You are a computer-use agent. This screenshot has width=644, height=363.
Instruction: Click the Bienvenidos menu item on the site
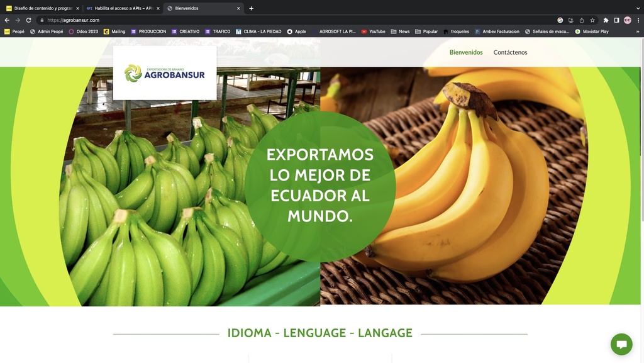[x=466, y=52]
